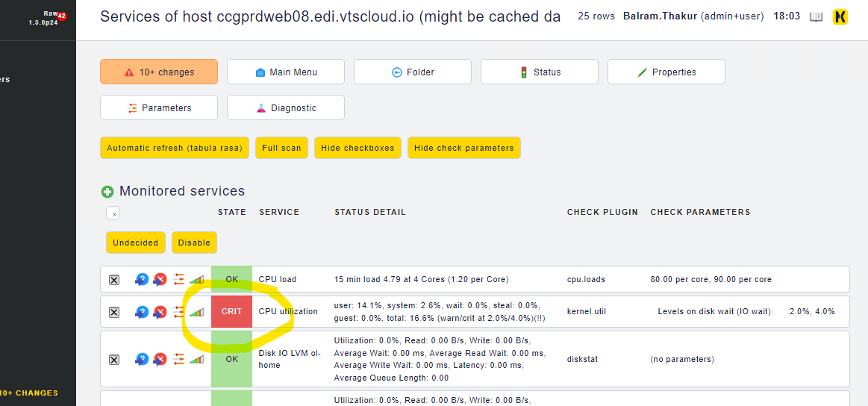Toggle all checkboxes via header x box
868x406 pixels.
tap(113, 213)
